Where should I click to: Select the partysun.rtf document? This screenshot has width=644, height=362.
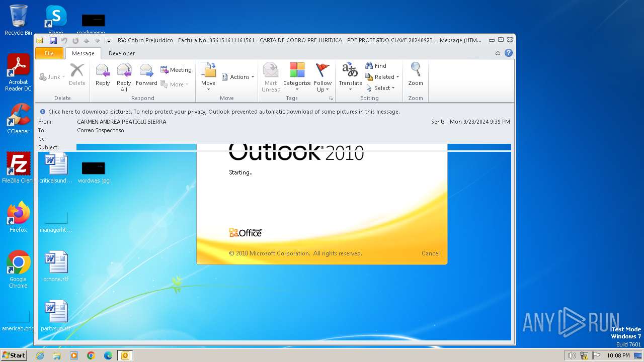(56, 316)
